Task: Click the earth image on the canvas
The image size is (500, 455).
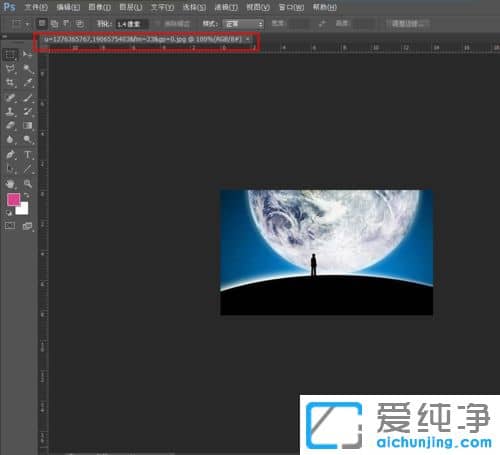Action: click(327, 252)
